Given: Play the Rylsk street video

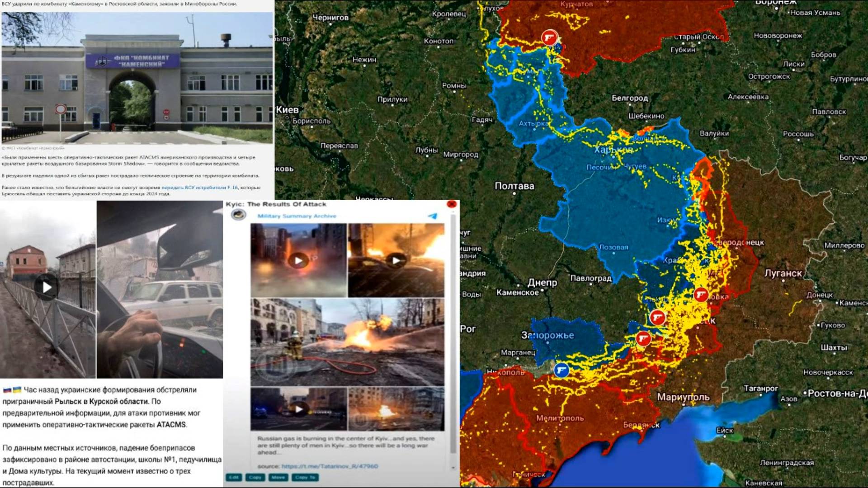Looking at the screenshot, I should coord(47,286).
